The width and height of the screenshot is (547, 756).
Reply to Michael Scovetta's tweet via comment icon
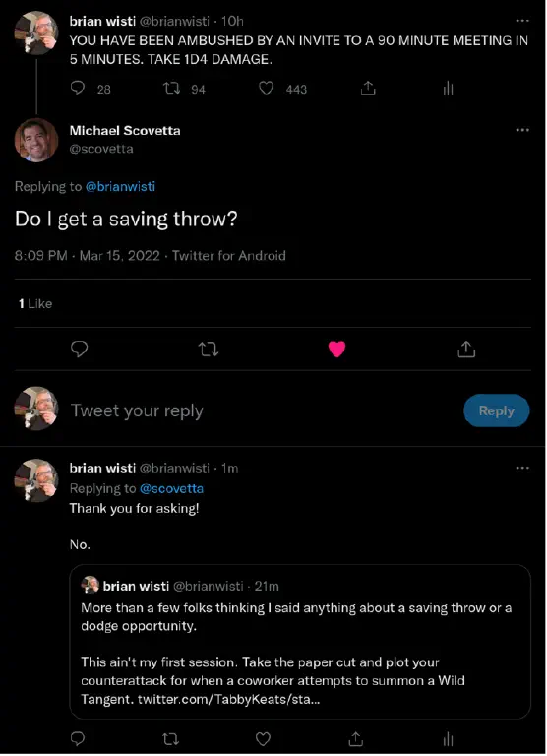[79, 348]
